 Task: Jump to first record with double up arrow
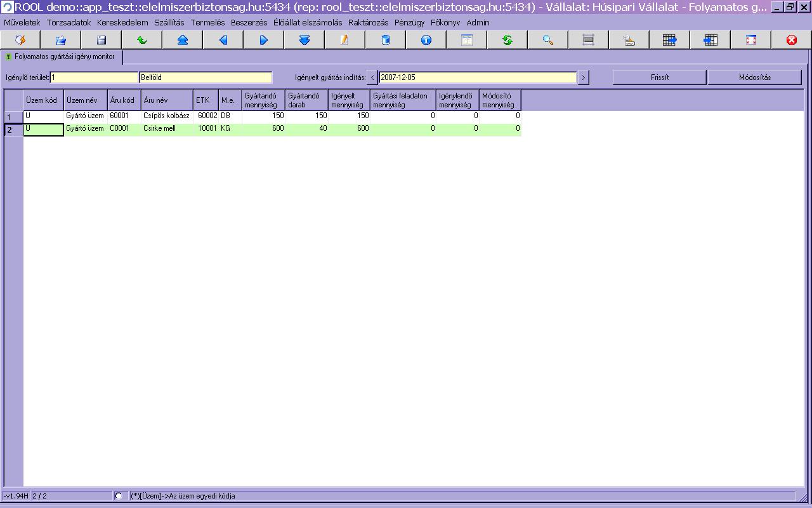point(183,40)
